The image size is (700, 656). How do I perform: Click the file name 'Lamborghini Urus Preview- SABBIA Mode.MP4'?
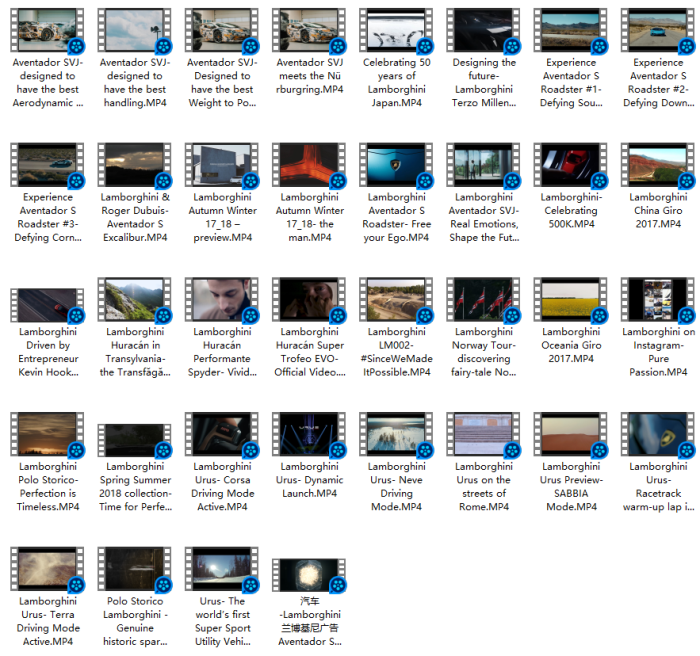point(571,486)
